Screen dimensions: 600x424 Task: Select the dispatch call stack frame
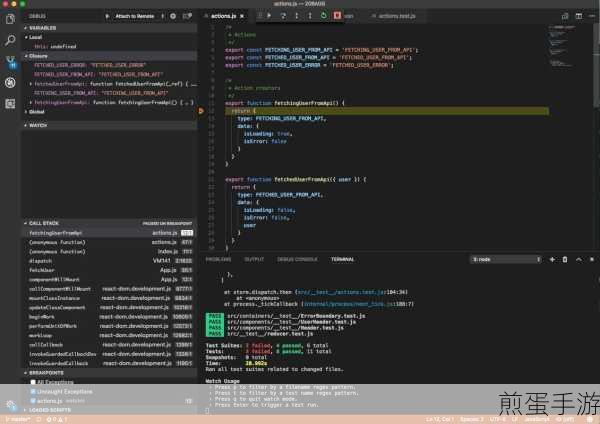(109, 261)
